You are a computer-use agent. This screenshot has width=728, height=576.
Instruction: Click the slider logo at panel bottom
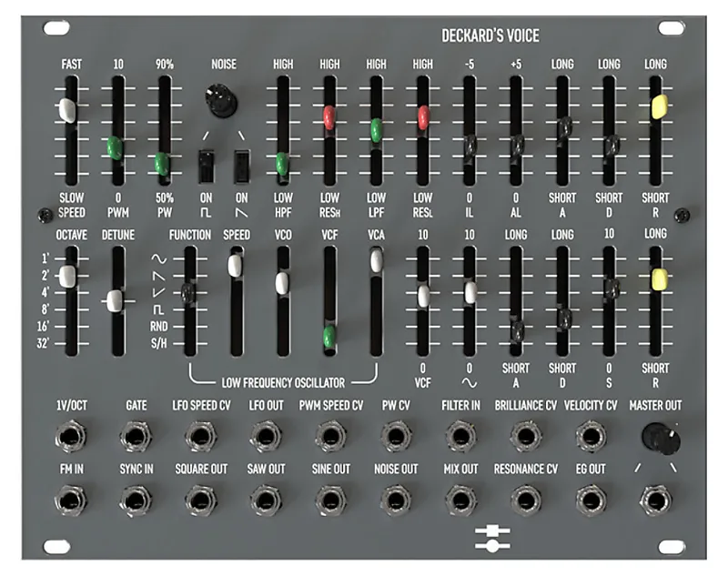click(x=492, y=537)
